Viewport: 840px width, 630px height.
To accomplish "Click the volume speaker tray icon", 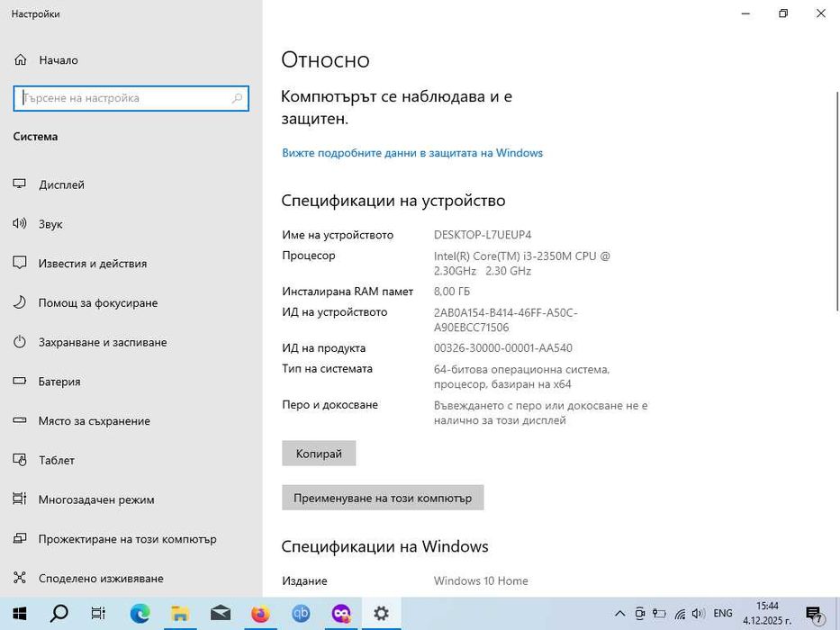I will (698, 614).
